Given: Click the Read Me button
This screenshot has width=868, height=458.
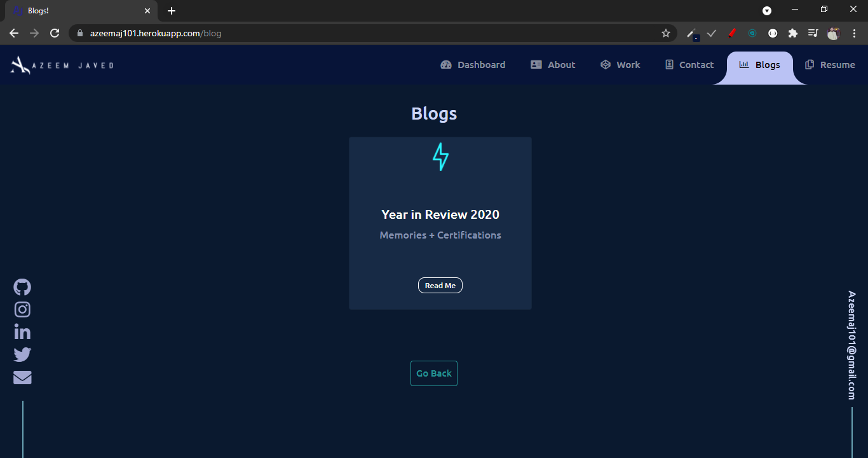Looking at the screenshot, I should pyautogui.click(x=440, y=286).
